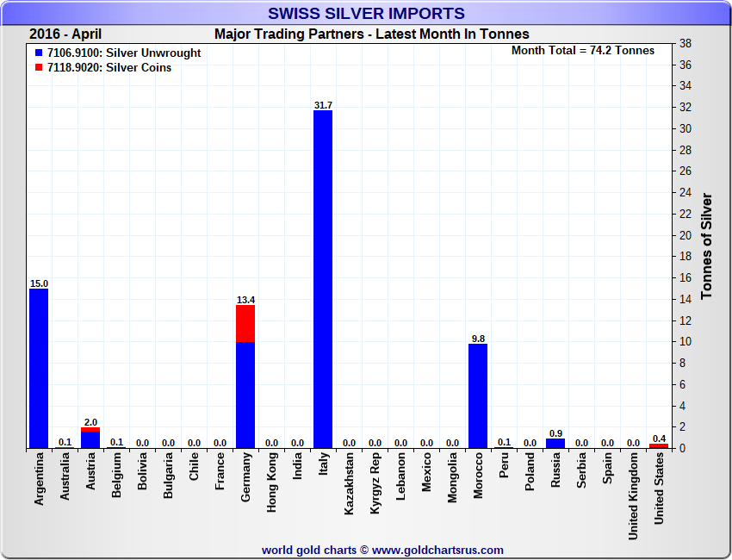Click the red segment of Germany bar

(245, 323)
